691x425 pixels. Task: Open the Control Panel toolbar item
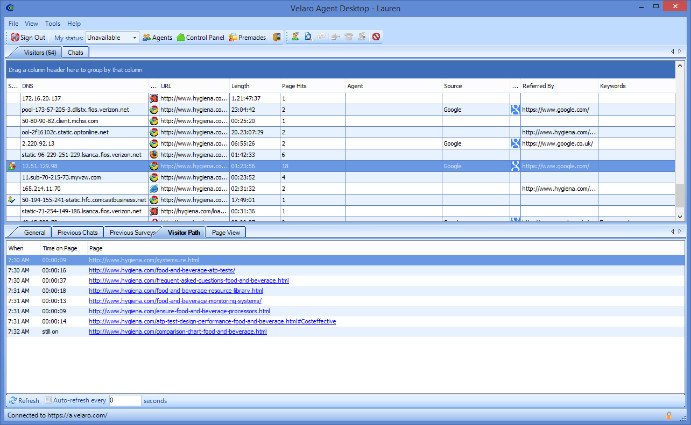[x=201, y=37]
